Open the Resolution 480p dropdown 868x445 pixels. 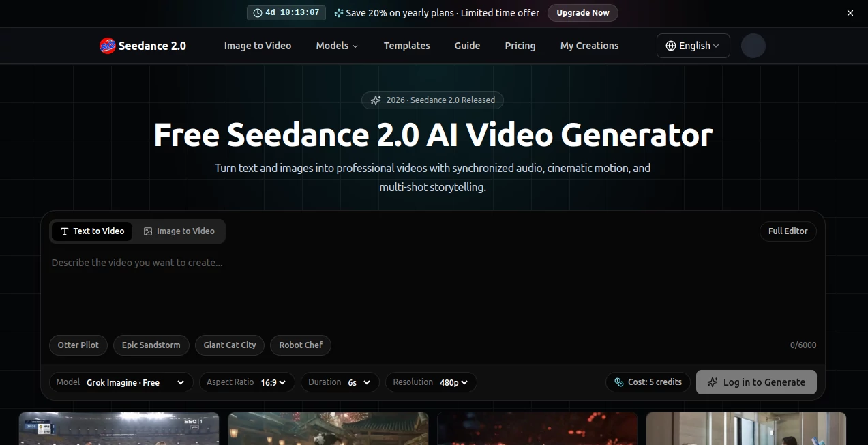(431, 382)
